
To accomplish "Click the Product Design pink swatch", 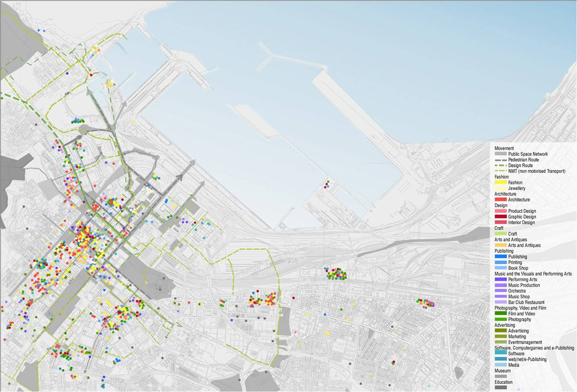I will point(501,211).
